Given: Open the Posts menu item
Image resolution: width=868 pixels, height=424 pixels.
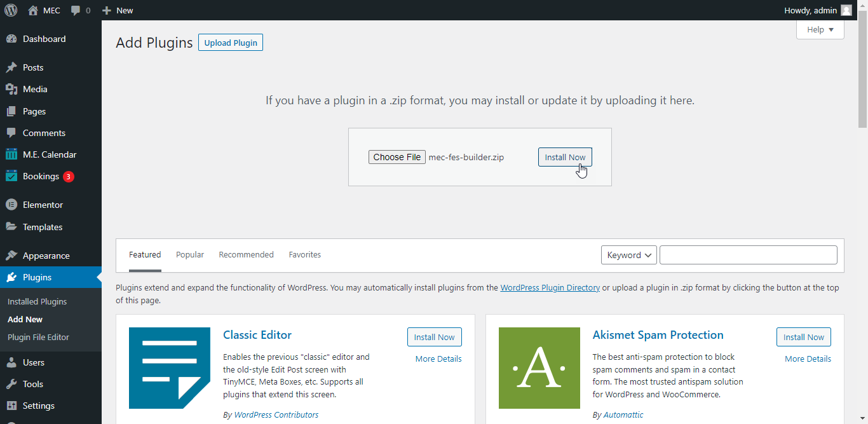Looking at the screenshot, I should point(51,67).
